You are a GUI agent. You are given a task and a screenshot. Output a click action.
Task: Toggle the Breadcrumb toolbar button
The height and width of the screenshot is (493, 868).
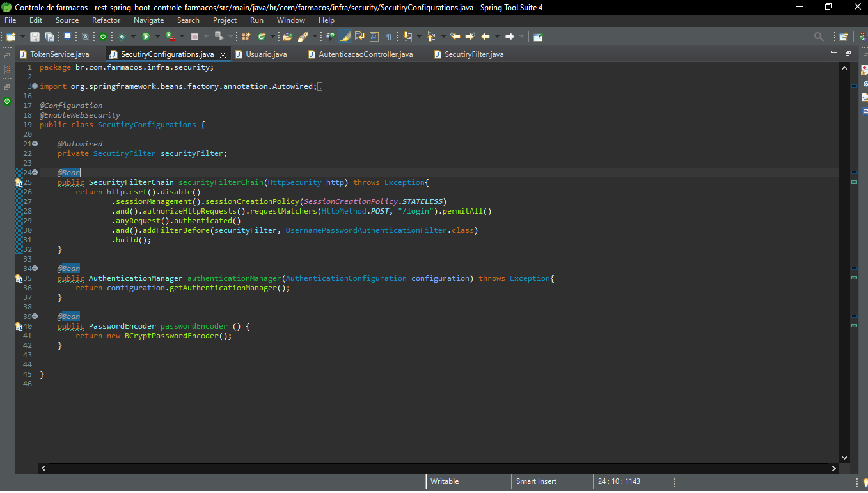331,36
